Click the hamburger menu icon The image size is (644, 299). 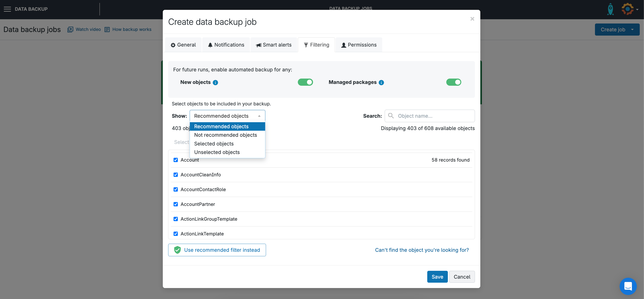click(7, 9)
